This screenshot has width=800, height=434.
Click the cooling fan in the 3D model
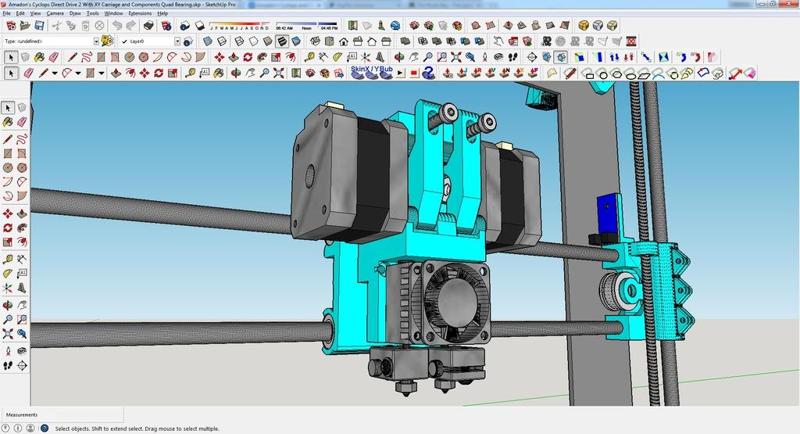click(456, 302)
